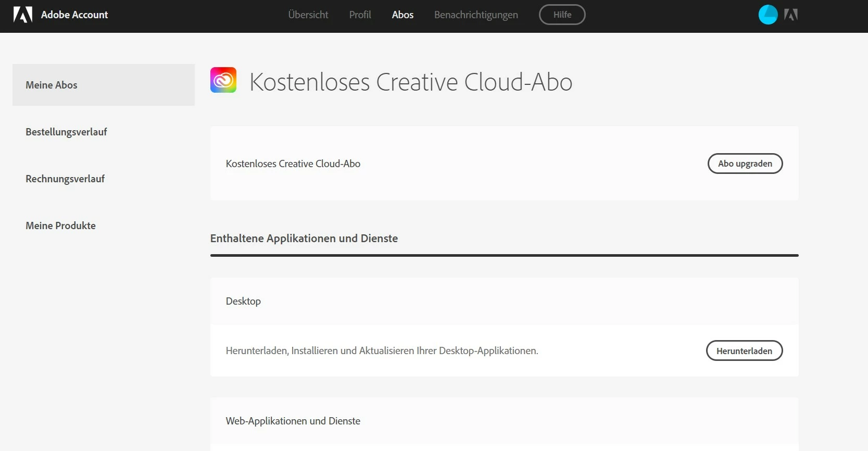Click the Desktop section label
This screenshot has height=451, width=868.
(x=243, y=301)
